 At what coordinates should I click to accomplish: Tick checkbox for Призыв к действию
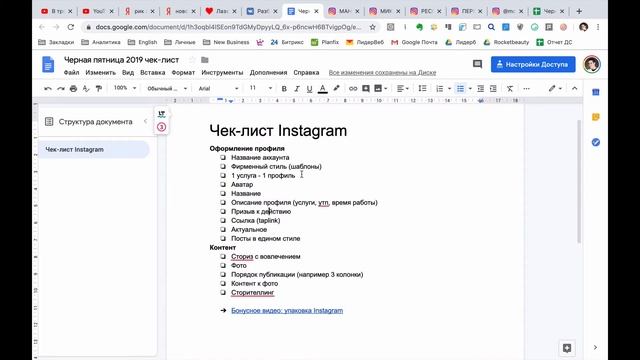223,211
